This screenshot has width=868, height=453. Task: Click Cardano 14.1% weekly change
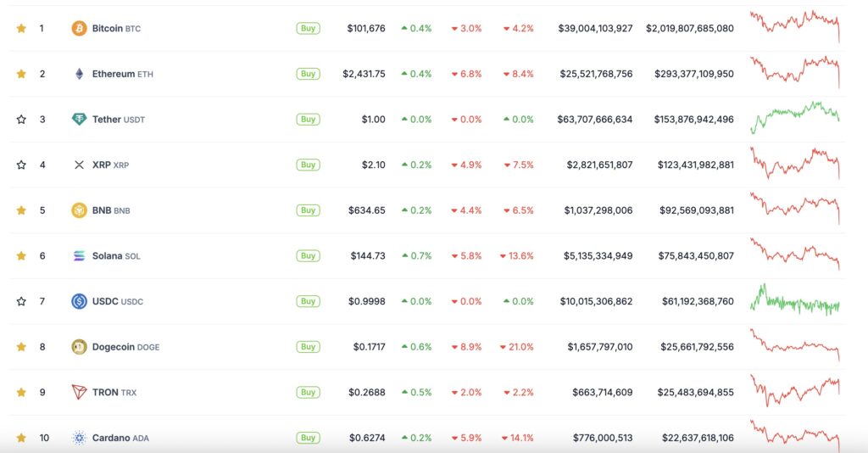518,438
